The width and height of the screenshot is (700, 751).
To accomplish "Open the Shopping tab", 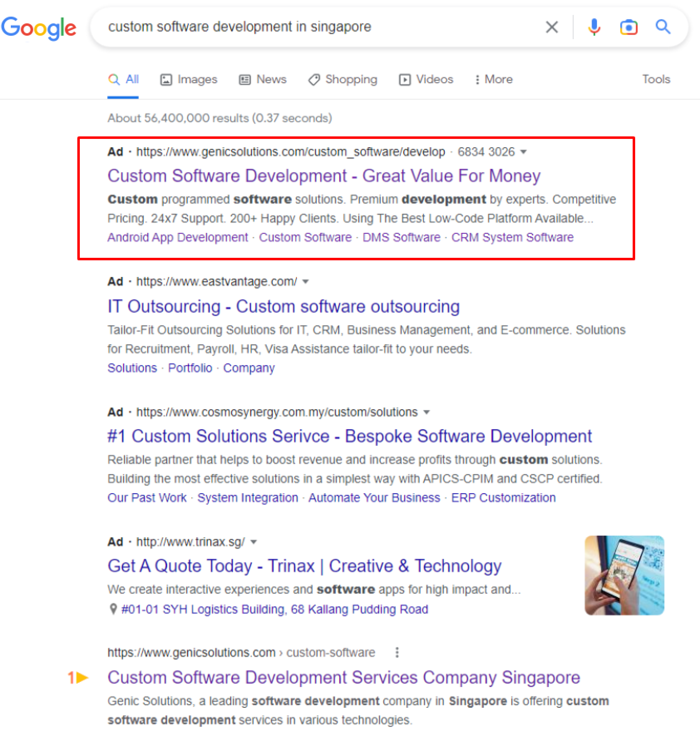I will click(x=343, y=79).
